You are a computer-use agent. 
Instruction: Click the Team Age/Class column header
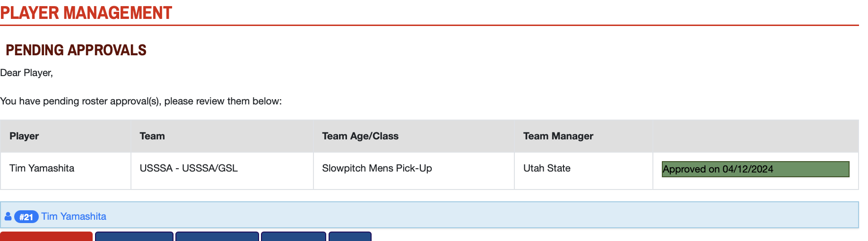pos(360,136)
